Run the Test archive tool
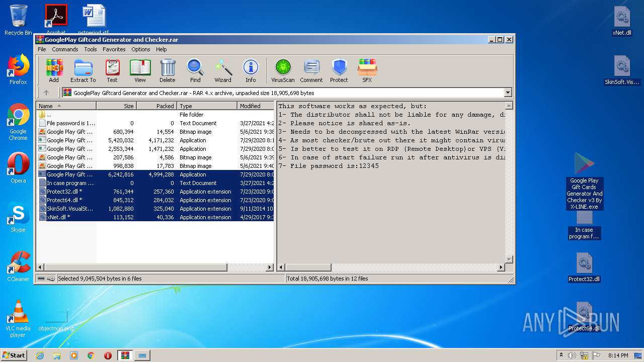Screen dimensions: 644x362 [x=112, y=70]
